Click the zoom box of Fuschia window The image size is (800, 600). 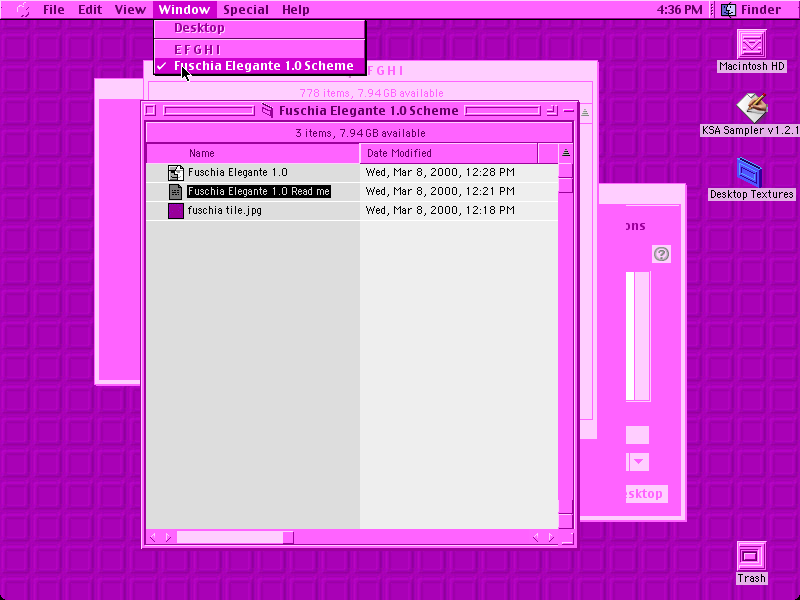552,110
